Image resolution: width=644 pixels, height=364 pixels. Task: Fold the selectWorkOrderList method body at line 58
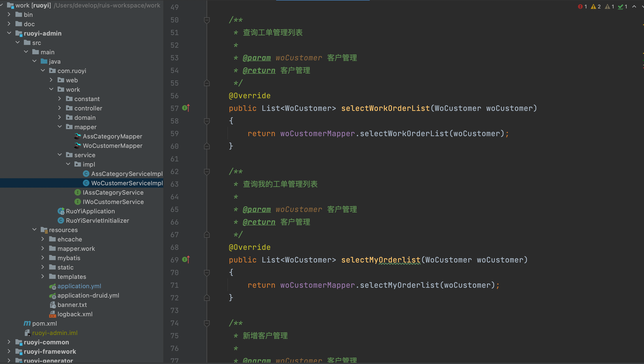pyautogui.click(x=207, y=121)
